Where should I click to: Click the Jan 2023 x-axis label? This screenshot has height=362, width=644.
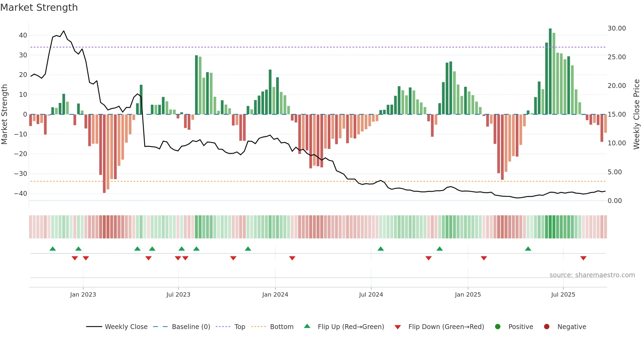pos(83,295)
